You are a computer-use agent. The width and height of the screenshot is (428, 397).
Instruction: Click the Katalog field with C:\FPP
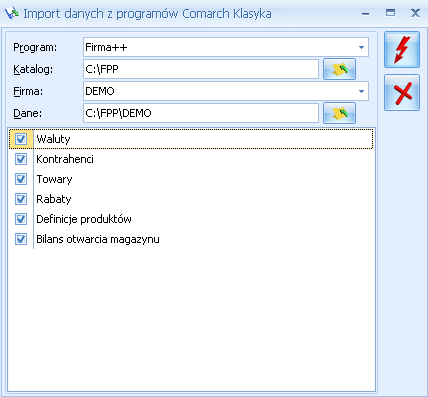click(x=201, y=69)
